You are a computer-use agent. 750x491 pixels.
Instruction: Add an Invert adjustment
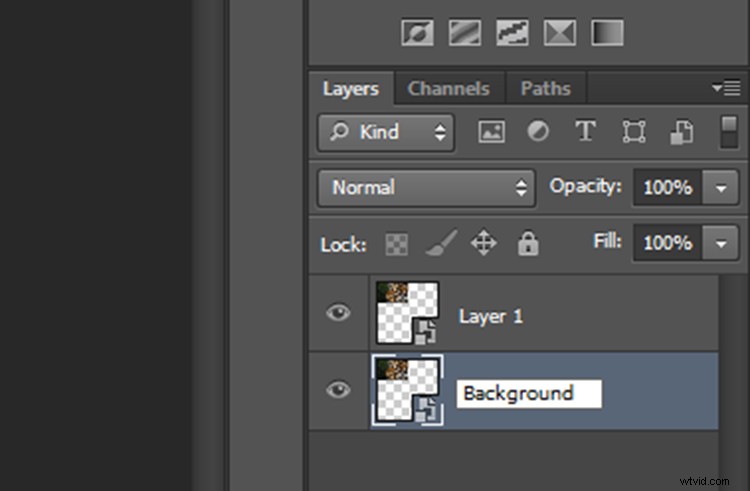tap(417, 33)
